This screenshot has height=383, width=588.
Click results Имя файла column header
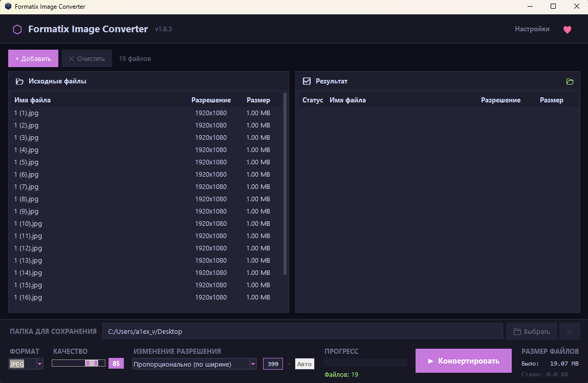tap(347, 100)
